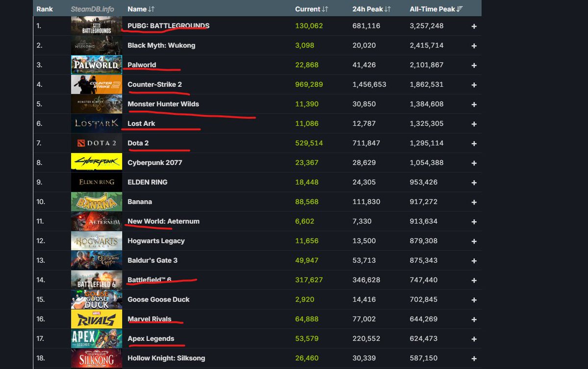Sort by All-Time Peak column
The width and height of the screenshot is (588, 369).
click(x=436, y=9)
